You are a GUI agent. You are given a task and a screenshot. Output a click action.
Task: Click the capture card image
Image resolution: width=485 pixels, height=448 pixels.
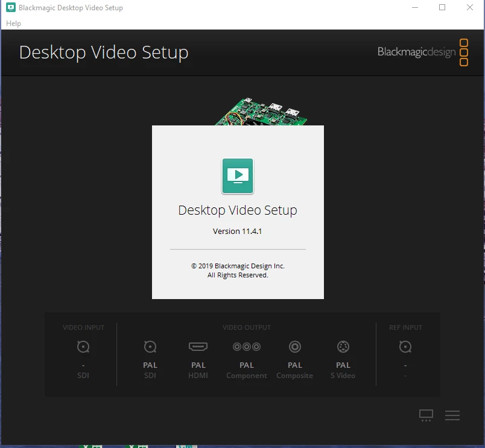(x=261, y=112)
